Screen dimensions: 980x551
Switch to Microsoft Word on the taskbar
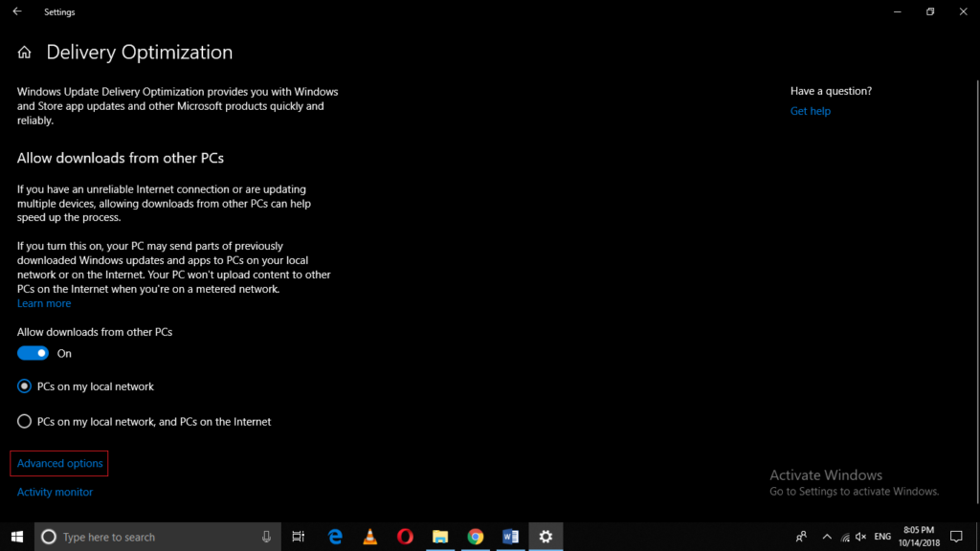click(511, 537)
